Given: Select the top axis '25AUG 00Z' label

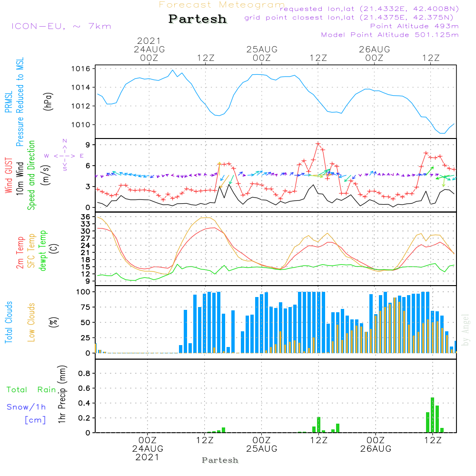Looking at the screenshot, I should click(262, 53).
